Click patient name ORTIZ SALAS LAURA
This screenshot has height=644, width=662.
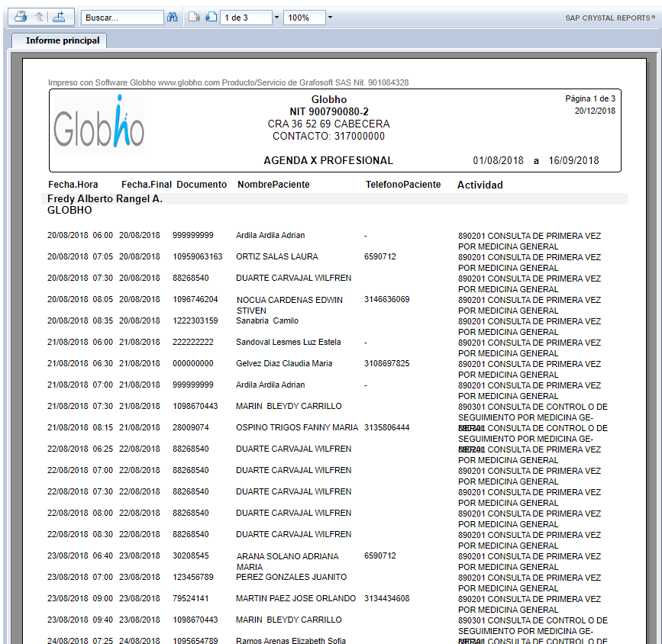(x=276, y=257)
